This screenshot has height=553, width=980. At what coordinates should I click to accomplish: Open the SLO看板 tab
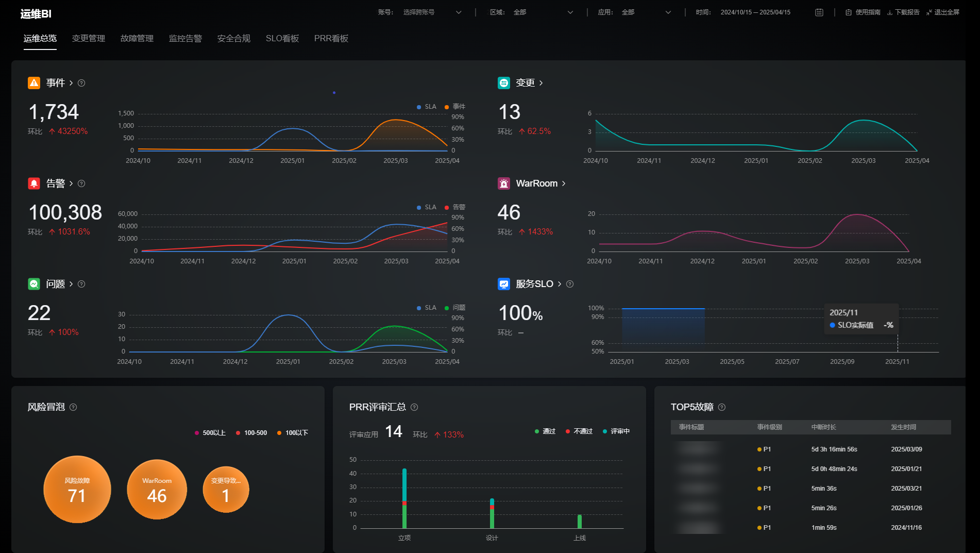282,39
